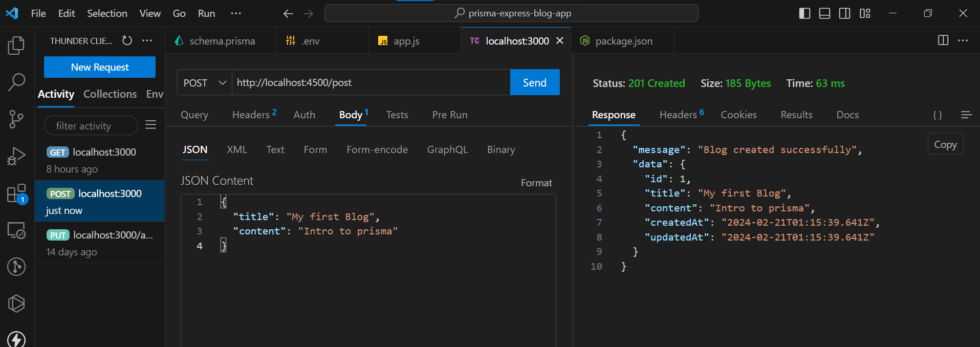Open the response Results tab
The height and width of the screenshot is (347, 980).
796,115
